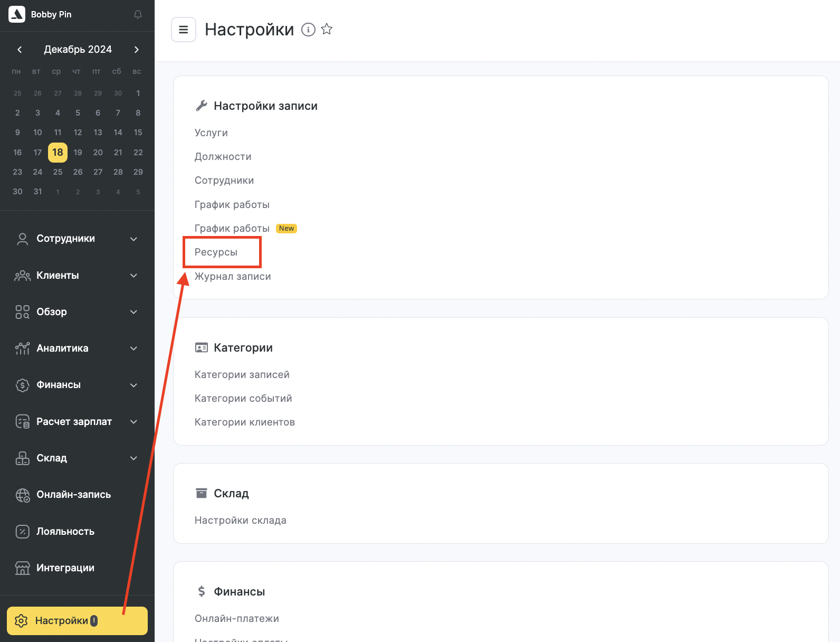
Task: Open График работы link without New badge
Action: [x=232, y=204]
